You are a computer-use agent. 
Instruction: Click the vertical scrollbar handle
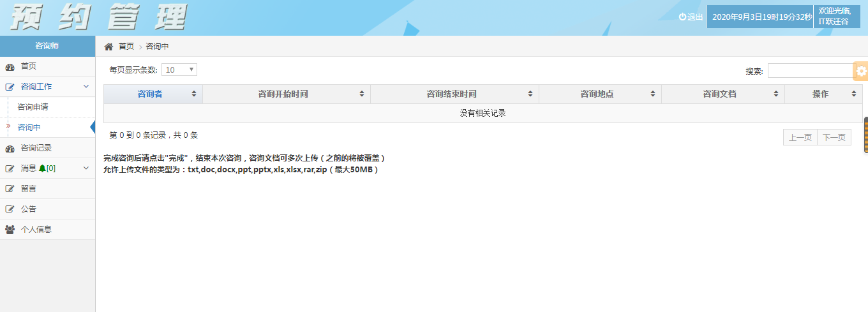[x=865, y=135]
